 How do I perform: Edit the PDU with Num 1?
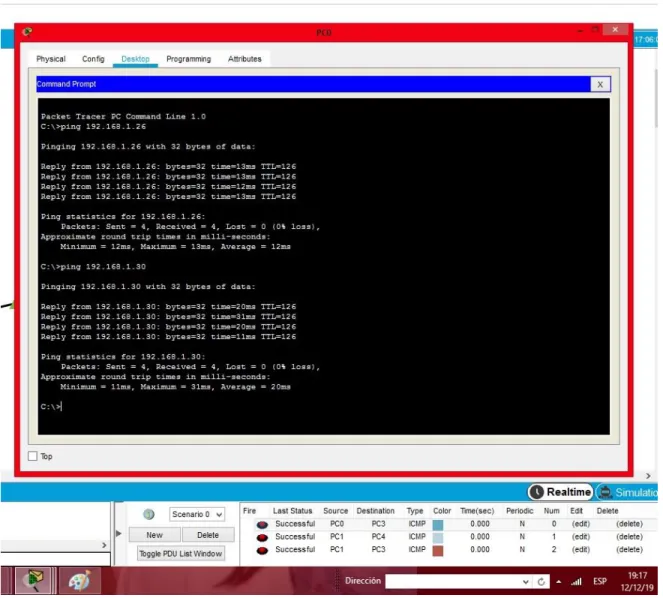[x=581, y=537]
